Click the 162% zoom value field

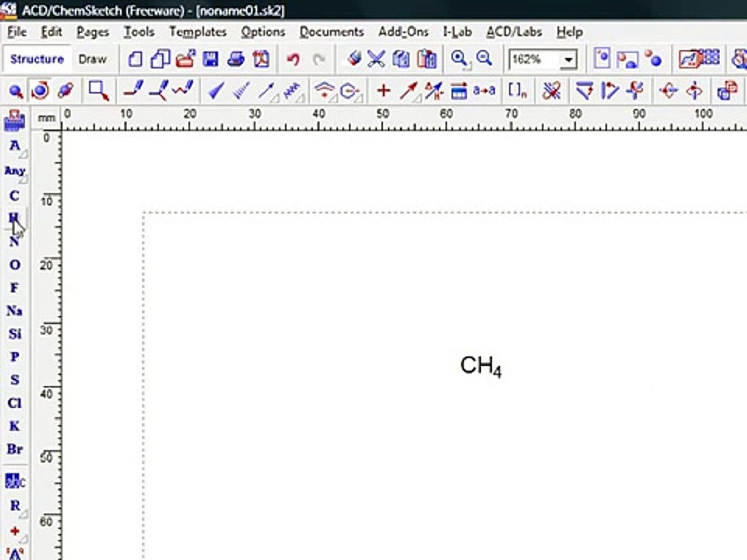pyautogui.click(x=535, y=60)
